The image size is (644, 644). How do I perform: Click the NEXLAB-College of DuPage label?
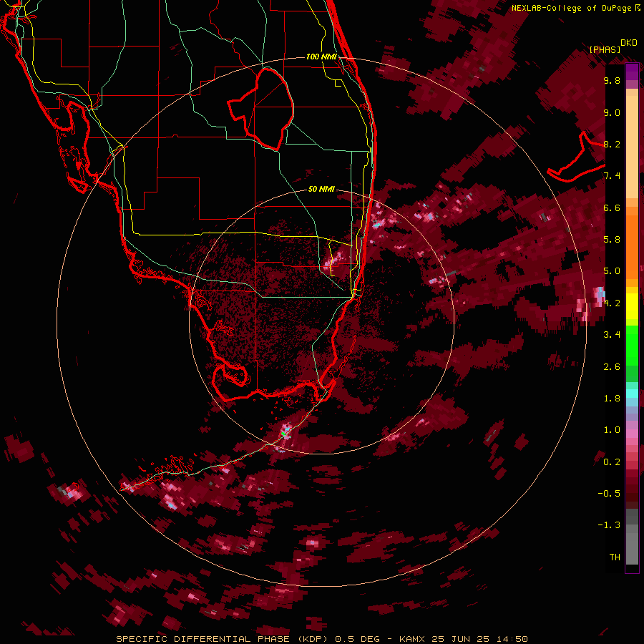coord(572,8)
